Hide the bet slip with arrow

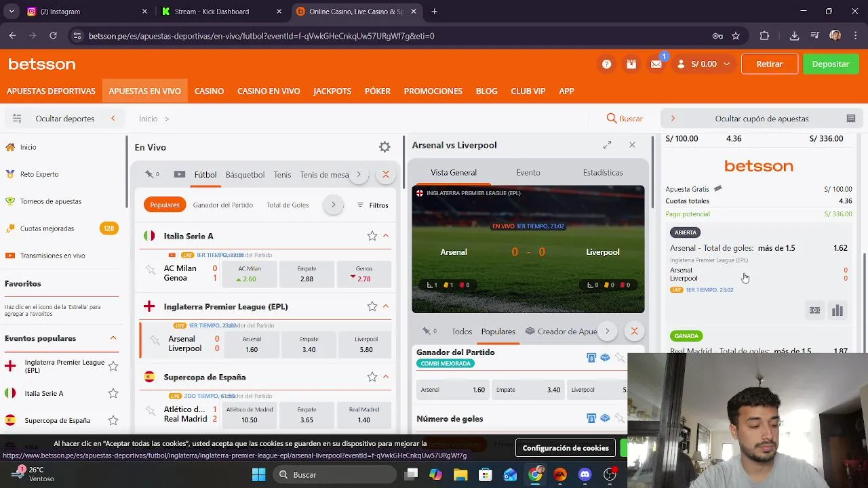(673, 119)
